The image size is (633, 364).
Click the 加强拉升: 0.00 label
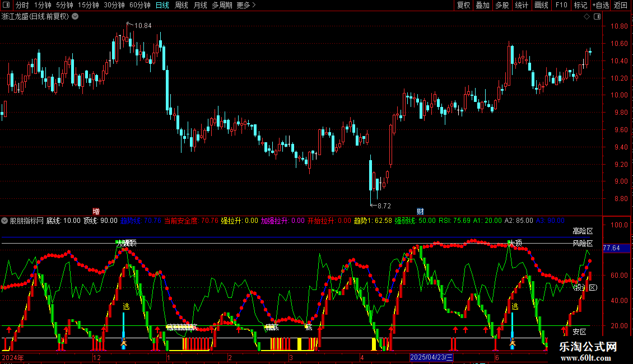(282, 221)
